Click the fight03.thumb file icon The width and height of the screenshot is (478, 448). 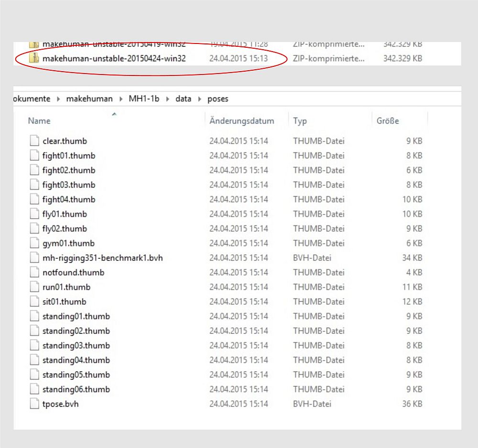click(34, 184)
